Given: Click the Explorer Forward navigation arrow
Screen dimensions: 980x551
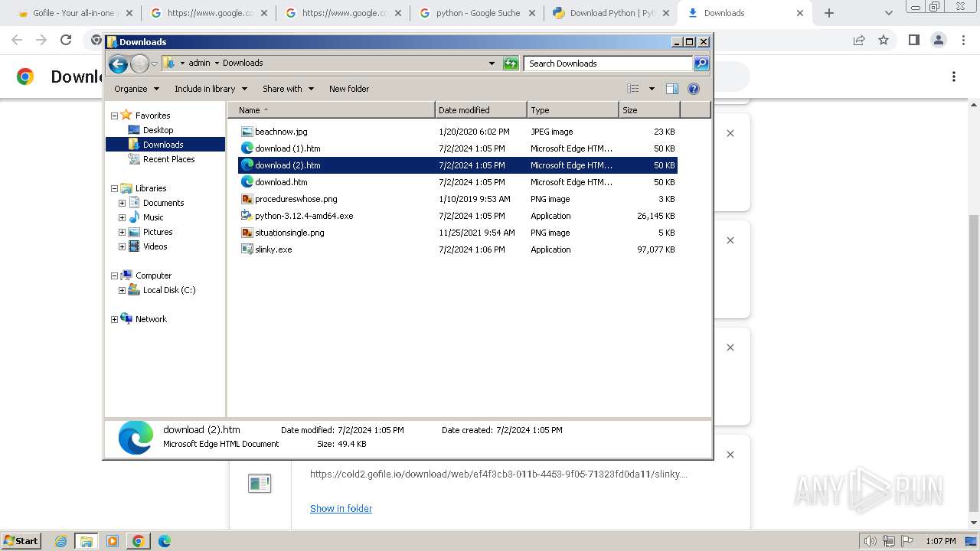Looking at the screenshot, I should (x=139, y=64).
